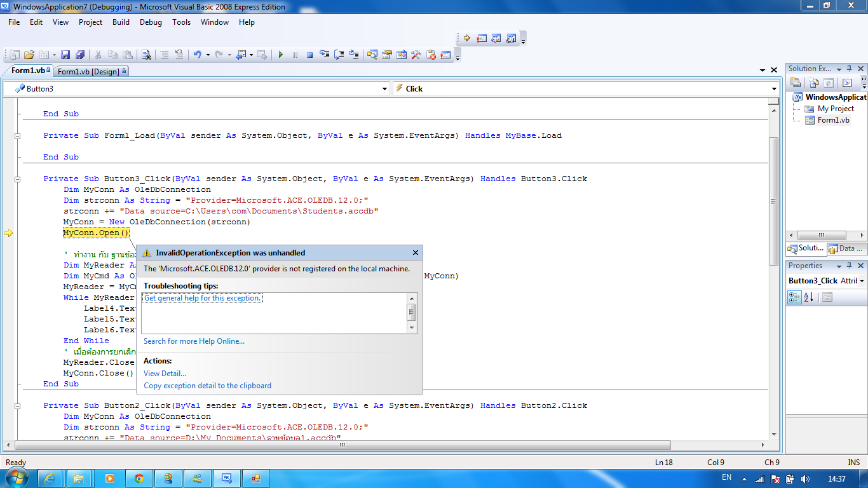Click the Copy icon in toolbar
Viewport: 868px width, 488px height.
tap(113, 55)
